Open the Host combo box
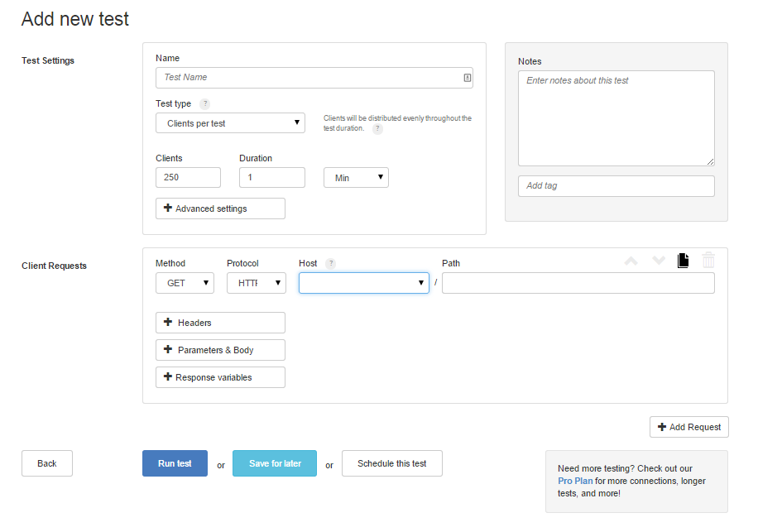 point(363,282)
